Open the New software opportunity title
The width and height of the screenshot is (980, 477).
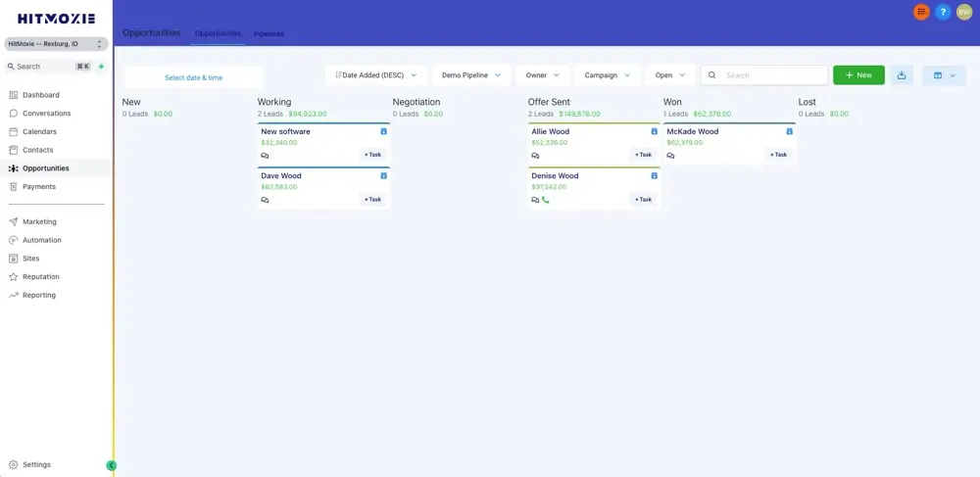(x=285, y=131)
